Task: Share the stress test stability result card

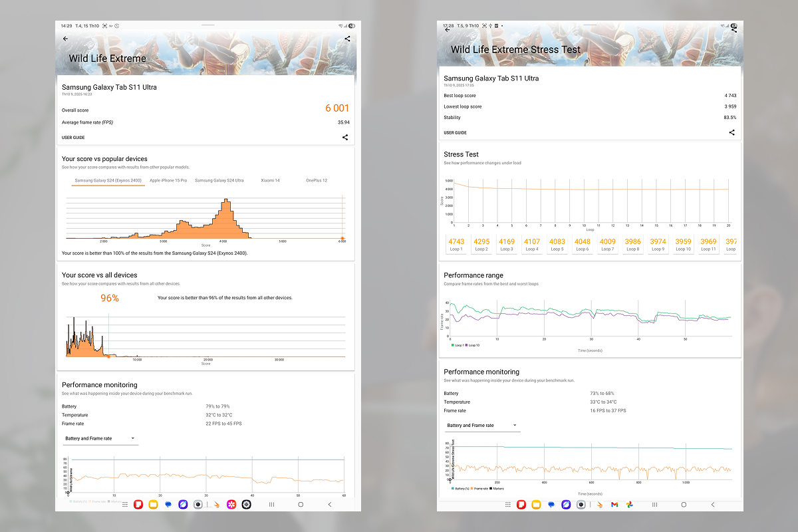Action: coord(731,132)
